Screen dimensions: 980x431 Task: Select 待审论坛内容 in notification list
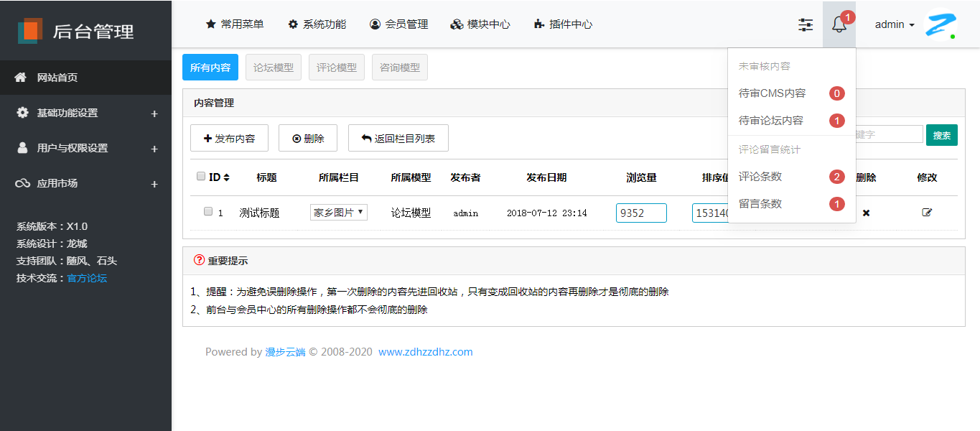coord(771,121)
